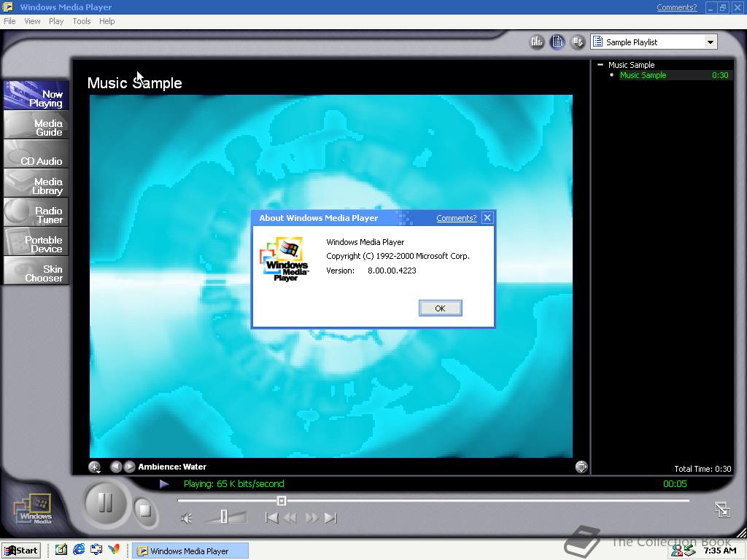The height and width of the screenshot is (560, 747).
Task: Open the File menu
Action: pyautogui.click(x=9, y=21)
